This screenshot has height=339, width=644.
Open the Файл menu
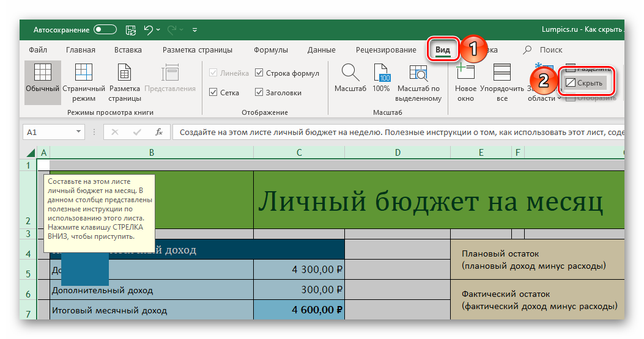click(x=38, y=50)
